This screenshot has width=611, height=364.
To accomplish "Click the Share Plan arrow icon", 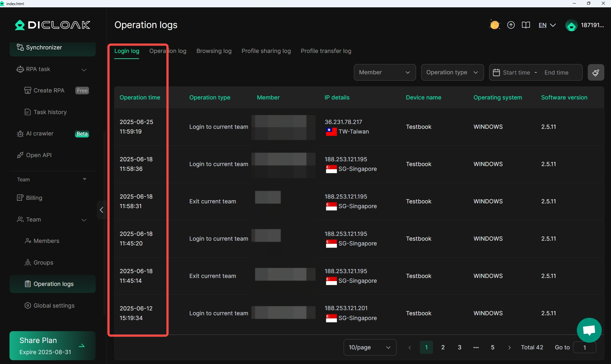I will [82, 346].
